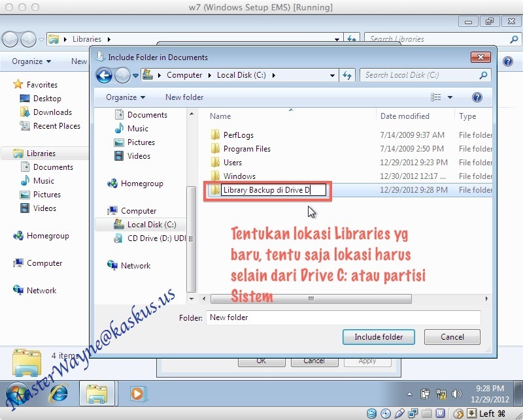Screen dimensions: 523x420
Task: Click search magnifier in Search Local Disk box
Action: [x=483, y=75]
